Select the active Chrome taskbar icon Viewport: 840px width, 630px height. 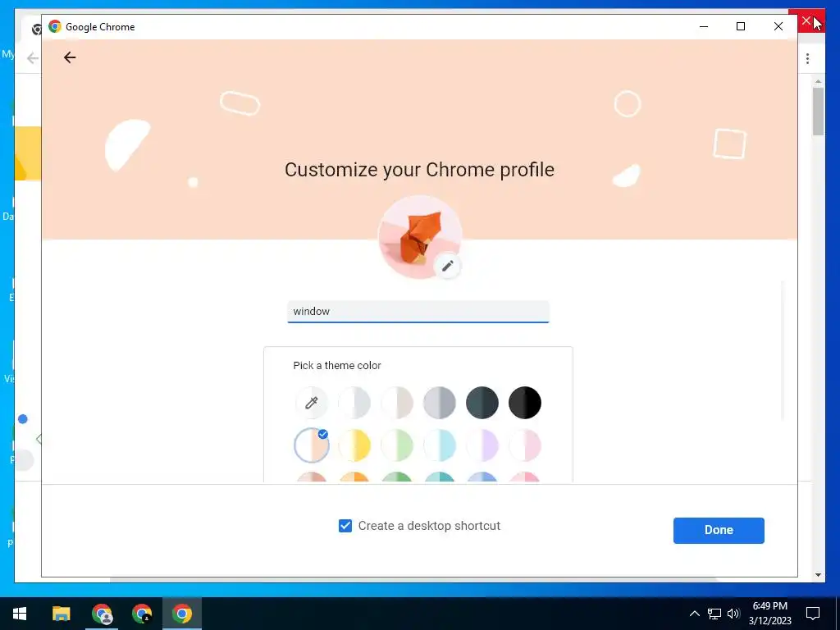(182, 614)
